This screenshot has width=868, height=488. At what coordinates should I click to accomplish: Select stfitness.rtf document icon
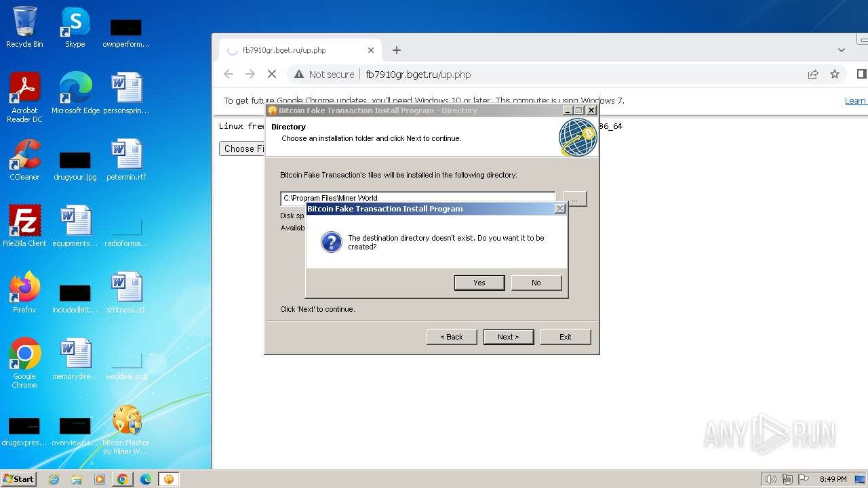click(126, 293)
